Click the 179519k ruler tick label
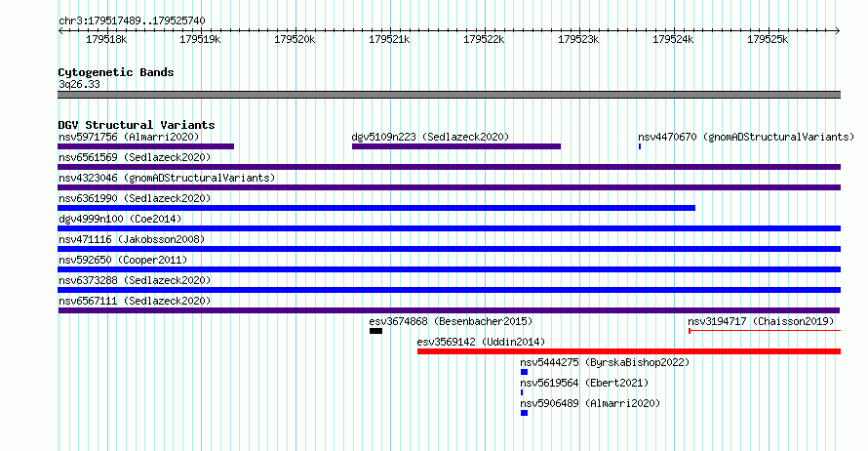Image resolution: width=868 pixels, height=451 pixels. click(x=200, y=39)
